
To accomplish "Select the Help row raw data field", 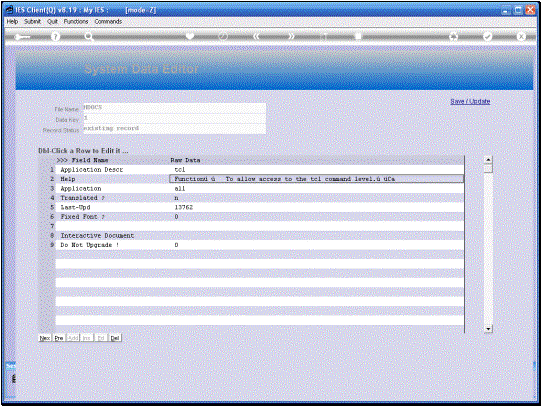I will [316, 179].
